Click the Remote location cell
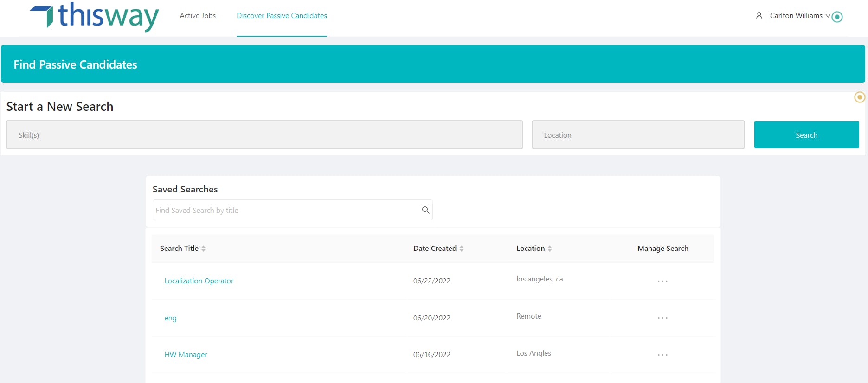 (x=529, y=316)
